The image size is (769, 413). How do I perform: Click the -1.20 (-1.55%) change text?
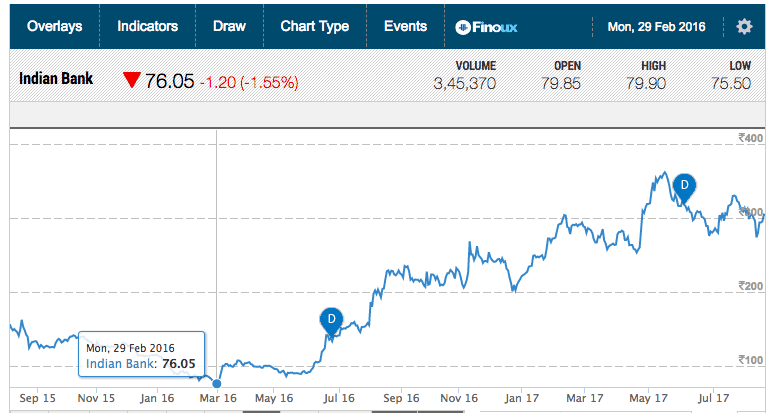pos(250,83)
